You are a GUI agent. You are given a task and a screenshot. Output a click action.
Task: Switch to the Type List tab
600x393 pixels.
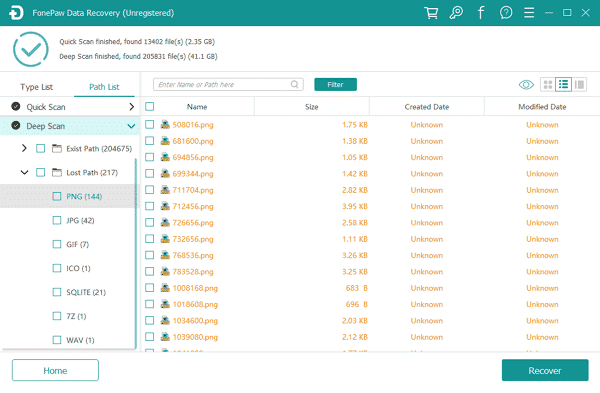[36, 87]
